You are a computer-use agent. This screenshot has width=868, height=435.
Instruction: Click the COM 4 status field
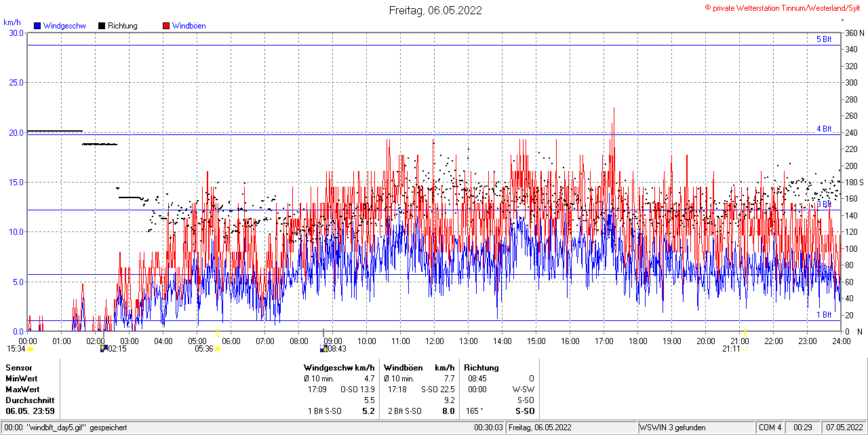pos(770,428)
